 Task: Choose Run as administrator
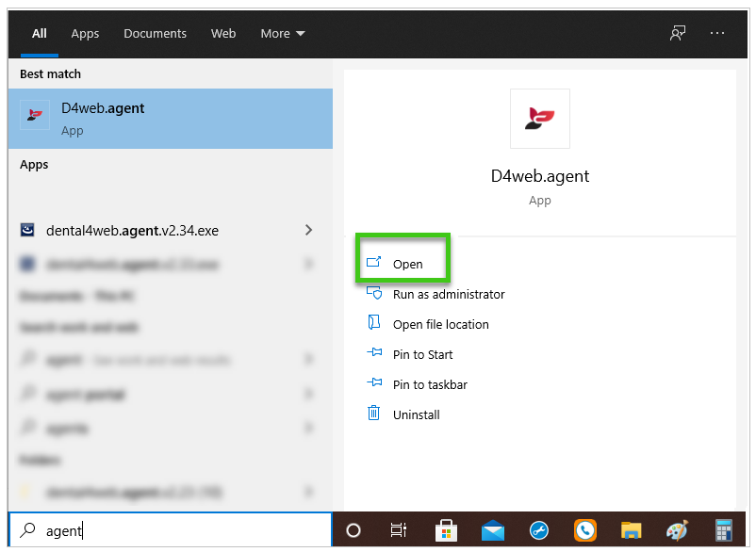pos(449,294)
